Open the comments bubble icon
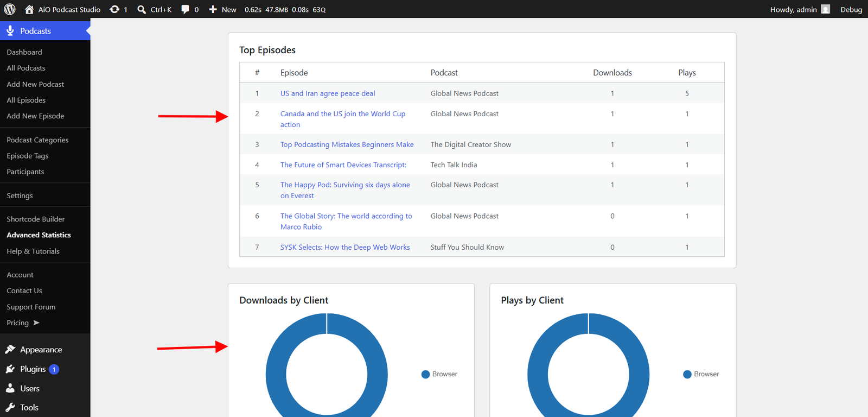Image resolution: width=868 pixels, height=417 pixels. 185,9
